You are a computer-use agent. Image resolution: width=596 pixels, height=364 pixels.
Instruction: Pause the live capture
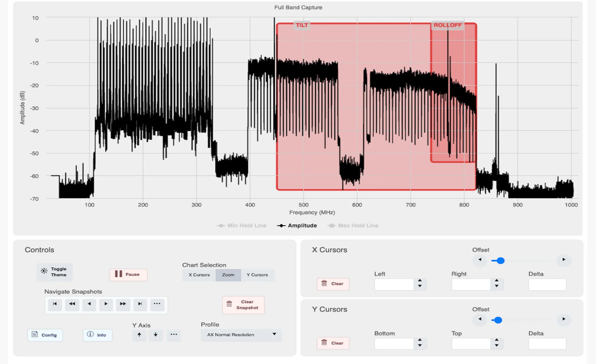(128, 274)
